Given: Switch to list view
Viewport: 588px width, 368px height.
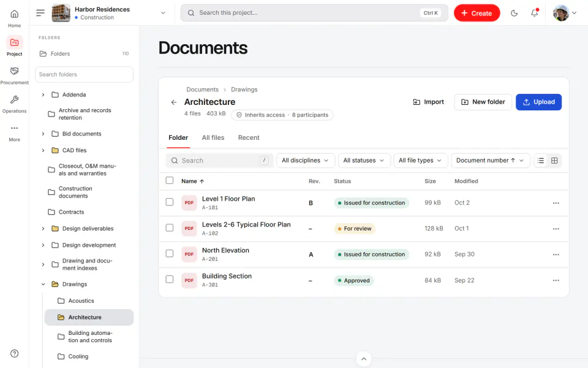Looking at the screenshot, I should pos(540,161).
